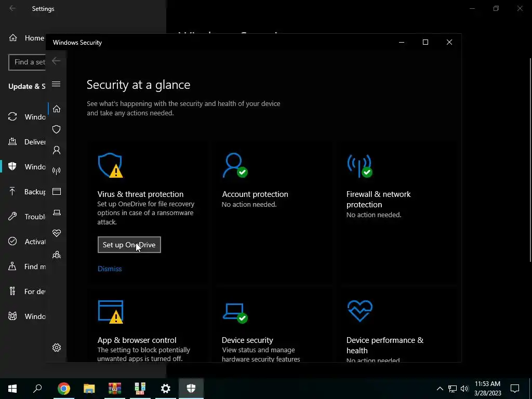Open Device security sidebar laptop icon
Viewport: 532px width, 399px height.
point(56,212)
